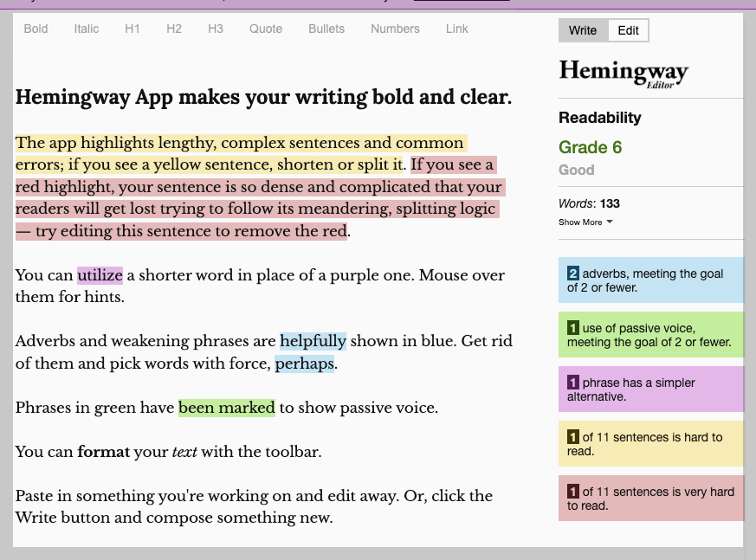Expand the Show More statistics dropdown
Image resolution: width=756 pixels, height=560 pixels.
(585, 222)
